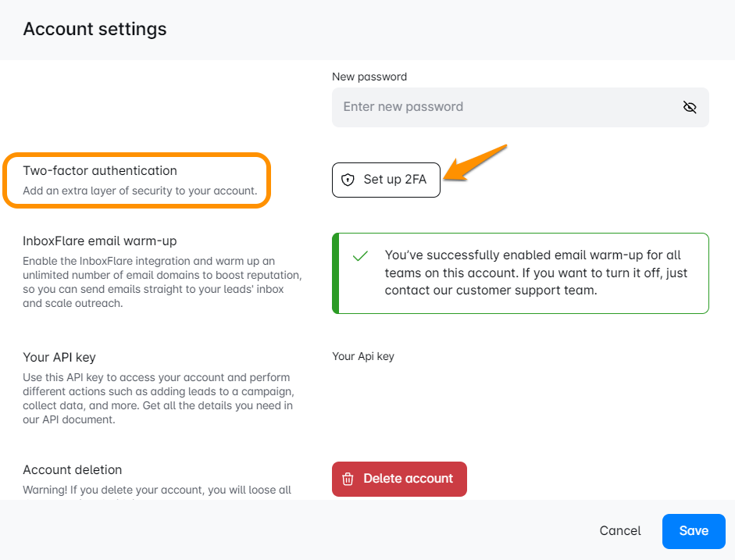The height and width of the screenshot is (560, 735).
Task: Click the Your Api key value label
Action: [x=363, y=356]
